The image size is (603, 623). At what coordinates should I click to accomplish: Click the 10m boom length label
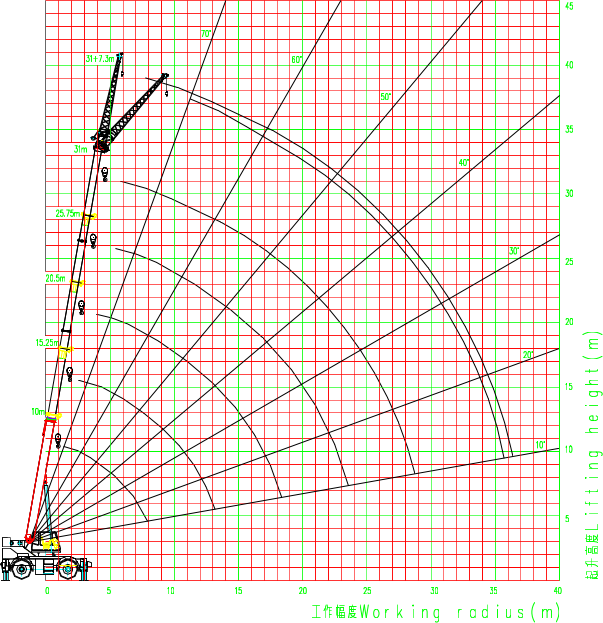click(38, 412)
